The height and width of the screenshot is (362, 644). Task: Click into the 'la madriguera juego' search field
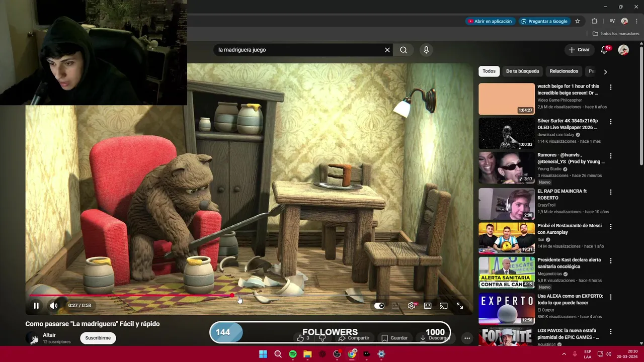[x=299, y=50]
